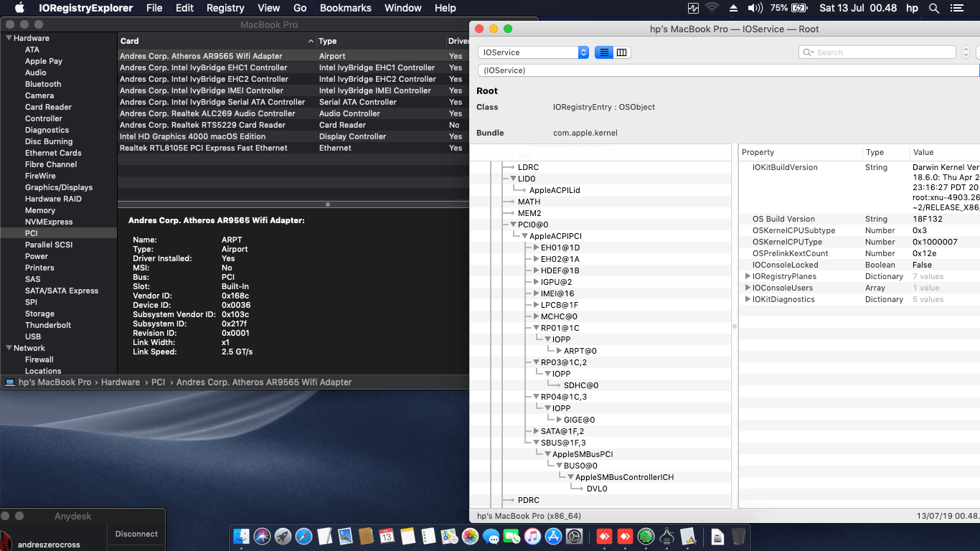Image resolution: width=980 pixels, height=551 pixels.
Task: Open TextEdit from the Dock
Action: coord(324,536)
